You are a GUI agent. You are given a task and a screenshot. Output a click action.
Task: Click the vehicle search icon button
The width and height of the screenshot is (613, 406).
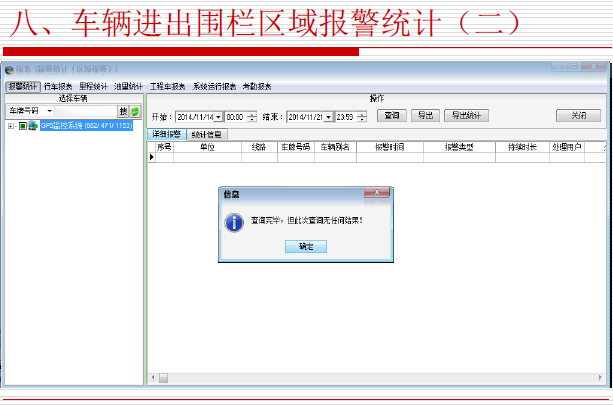[123, 111]
